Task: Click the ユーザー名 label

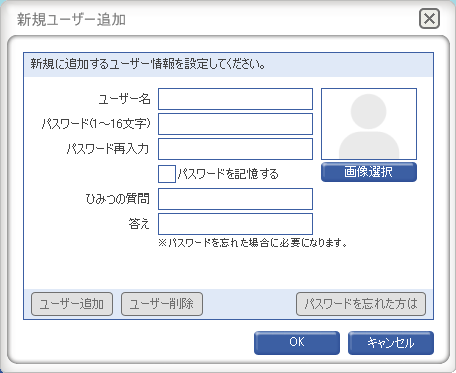Action: pyautogui.click(x=124, y=99)
